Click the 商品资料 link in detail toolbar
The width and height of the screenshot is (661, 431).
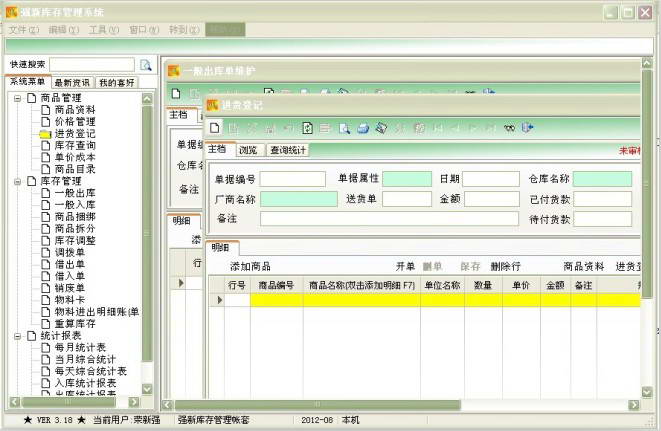pos(584,267)
